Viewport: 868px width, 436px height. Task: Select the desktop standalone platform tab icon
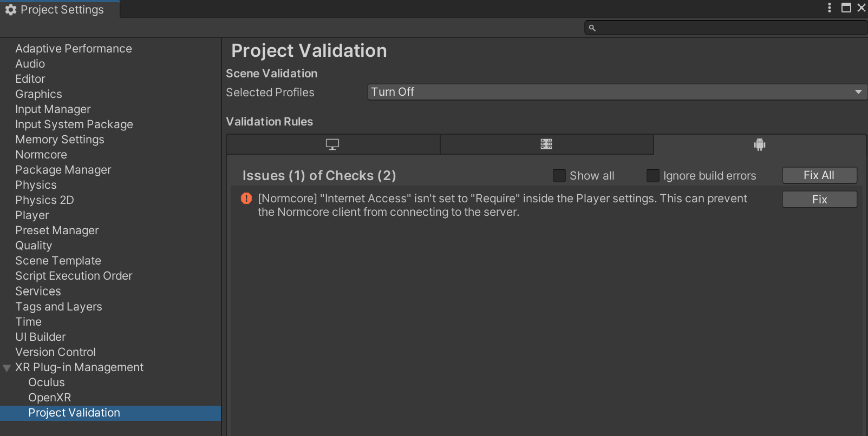[332, 144]
